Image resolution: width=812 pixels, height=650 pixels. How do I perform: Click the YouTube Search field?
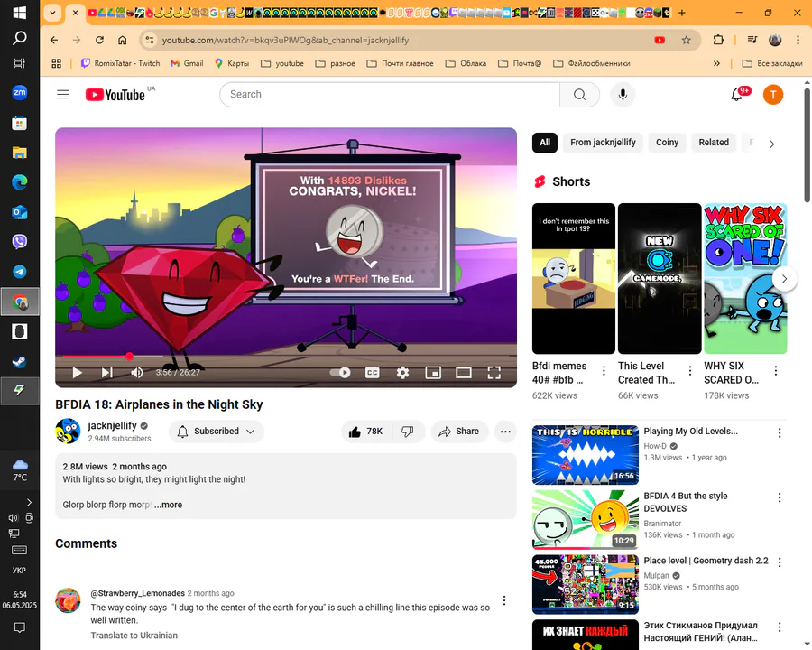390,94
